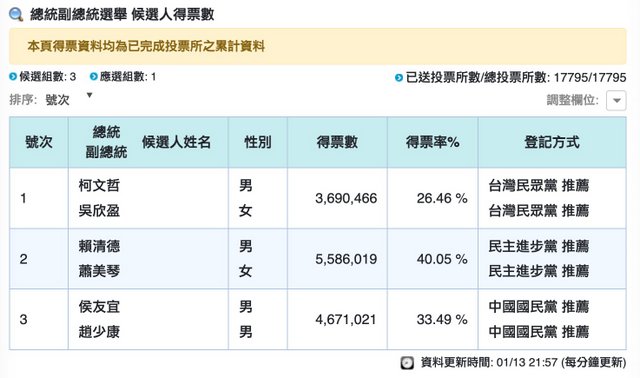Select candidate name 蕭美琴

click(x=99, y=271)
